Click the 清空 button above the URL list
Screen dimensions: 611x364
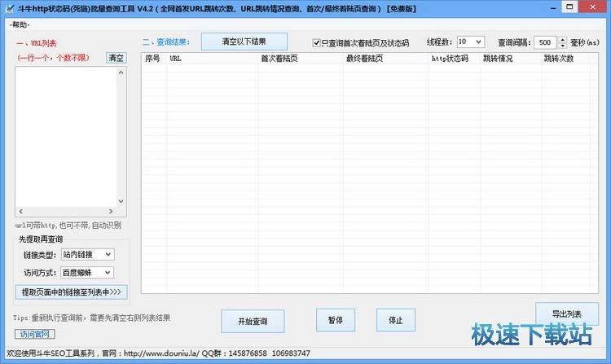(116, 58)
